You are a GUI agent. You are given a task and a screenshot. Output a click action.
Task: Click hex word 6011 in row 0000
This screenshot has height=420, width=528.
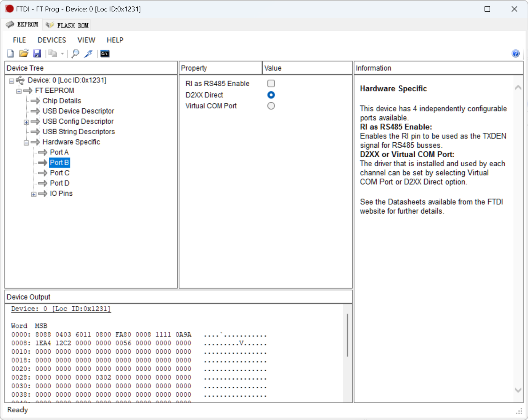point(83,335)
